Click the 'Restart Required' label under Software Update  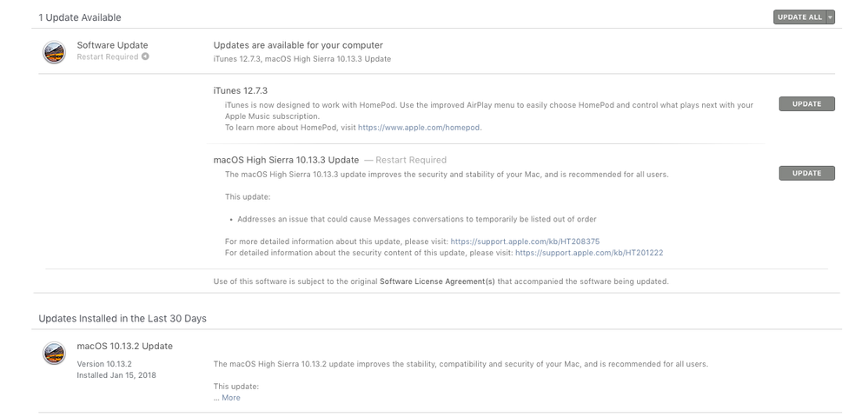pos(108,56)
